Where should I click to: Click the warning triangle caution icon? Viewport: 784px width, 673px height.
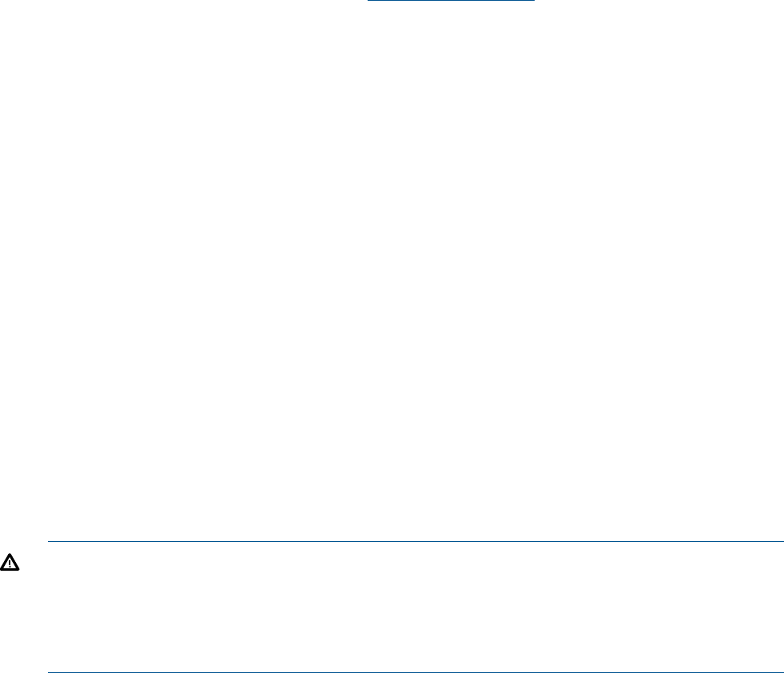(x=10, y=562)
